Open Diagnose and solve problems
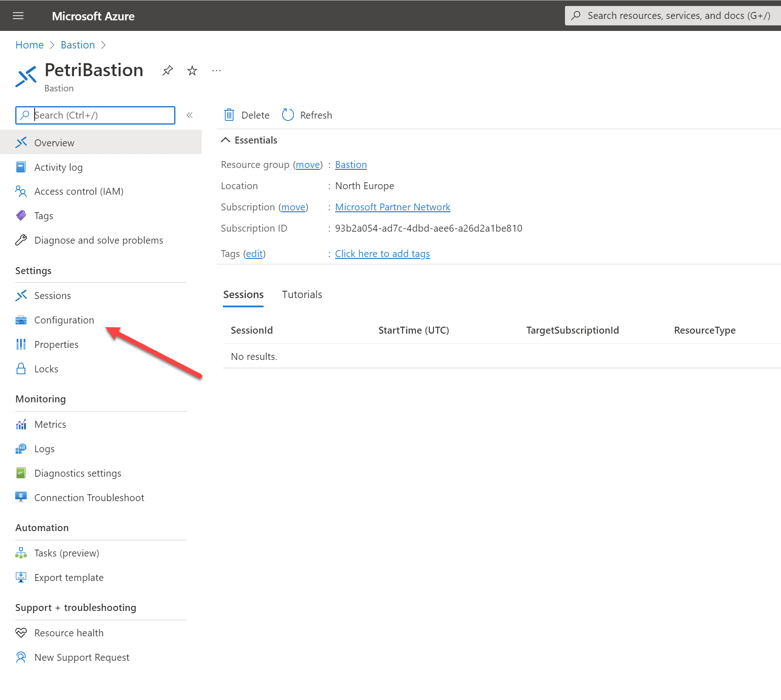 [x=98, y=240]
